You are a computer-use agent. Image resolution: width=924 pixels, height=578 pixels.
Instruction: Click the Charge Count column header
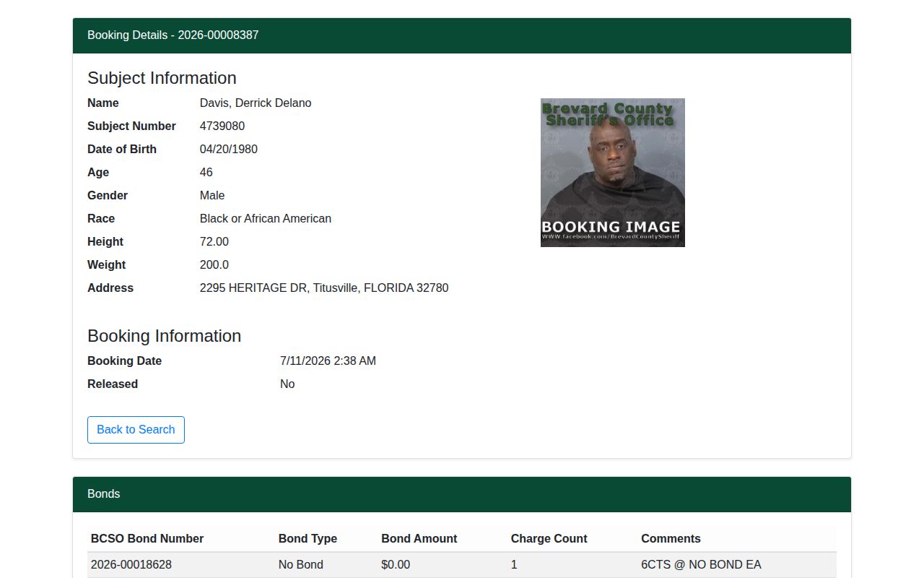(x=549, y=539)
